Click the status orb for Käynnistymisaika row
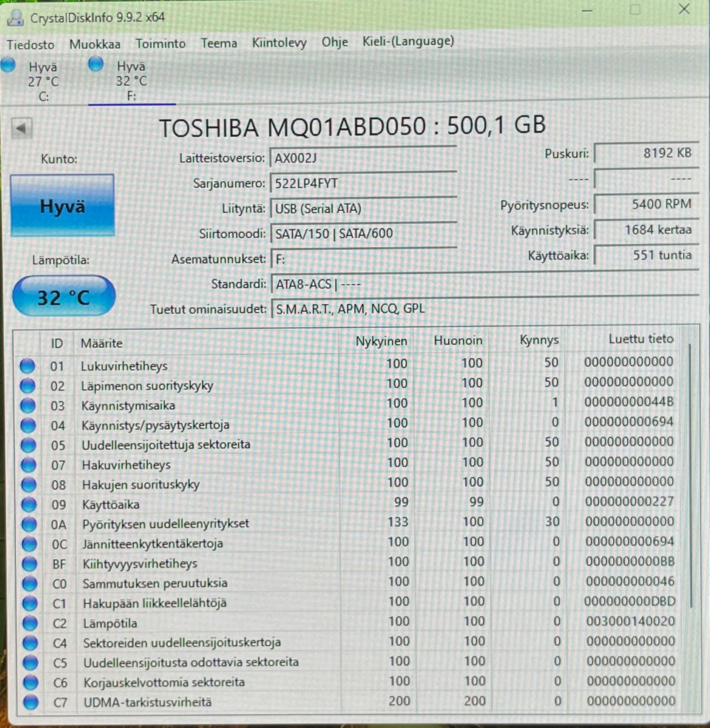Viewport: 710px width, 728px height. pyautogui.click(x=28, y=405)
